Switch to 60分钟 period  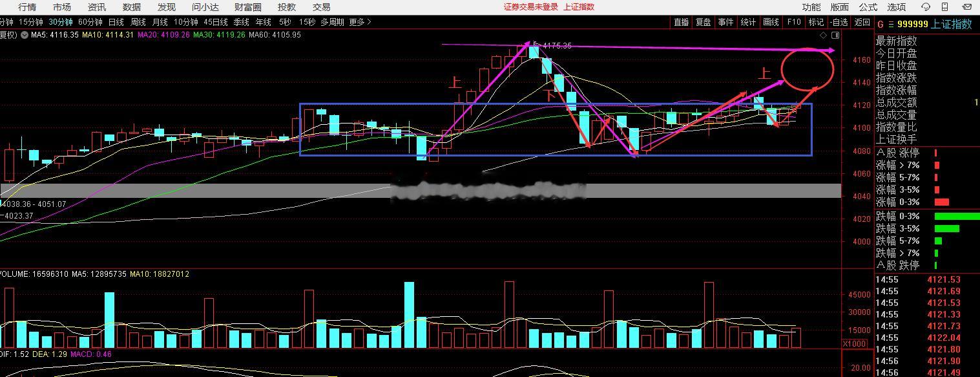[x=90, y=22]
